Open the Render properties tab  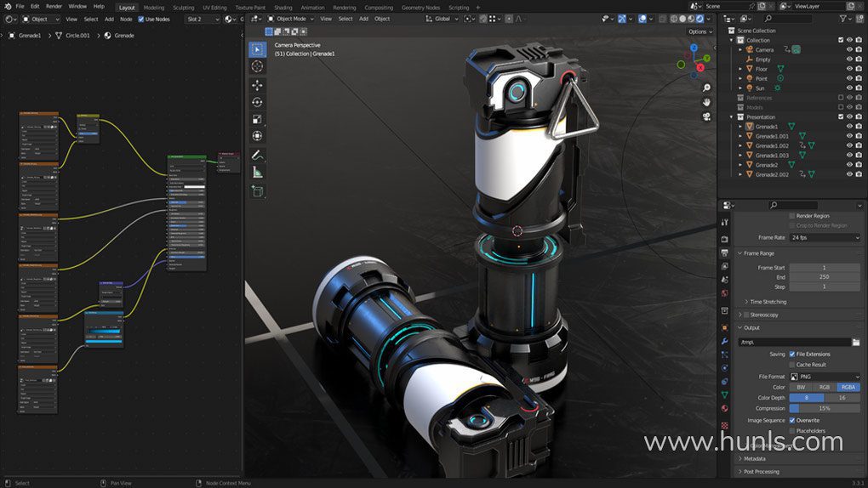(x=725, y=239)
